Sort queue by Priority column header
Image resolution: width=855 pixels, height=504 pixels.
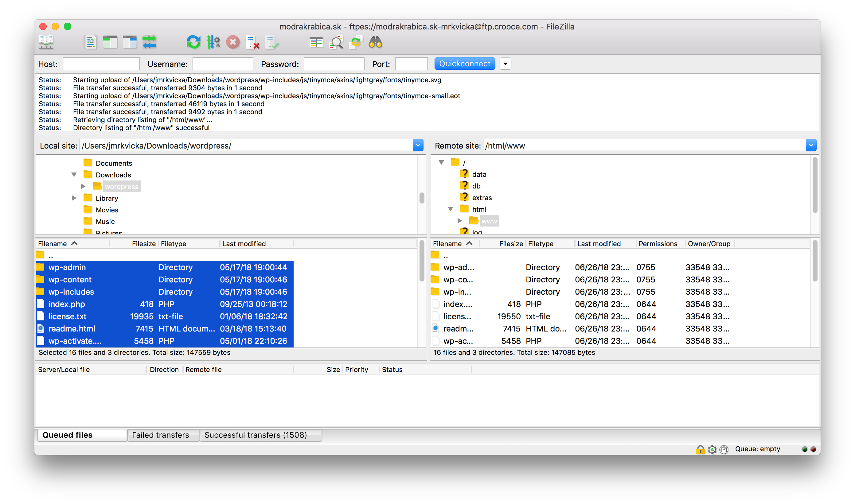(361, 370)
